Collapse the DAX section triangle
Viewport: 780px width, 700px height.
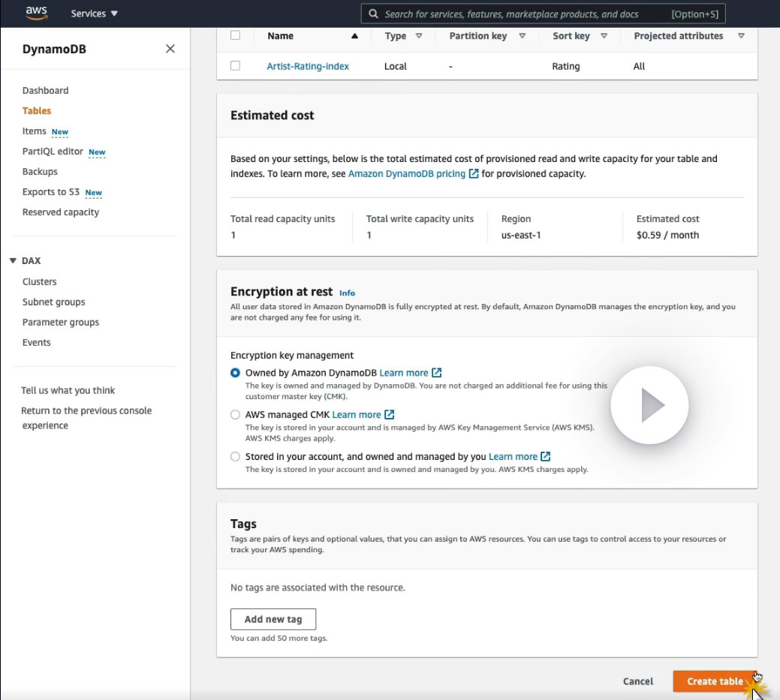tap(13, 261)
